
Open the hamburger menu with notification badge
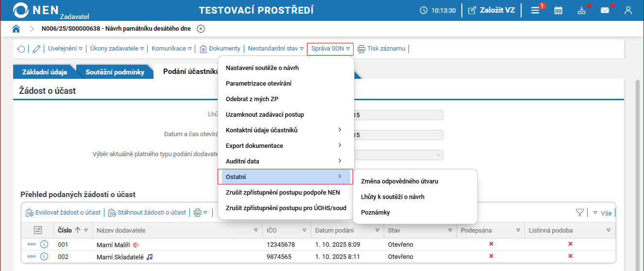pyautogui.click(x=535, y=10)
